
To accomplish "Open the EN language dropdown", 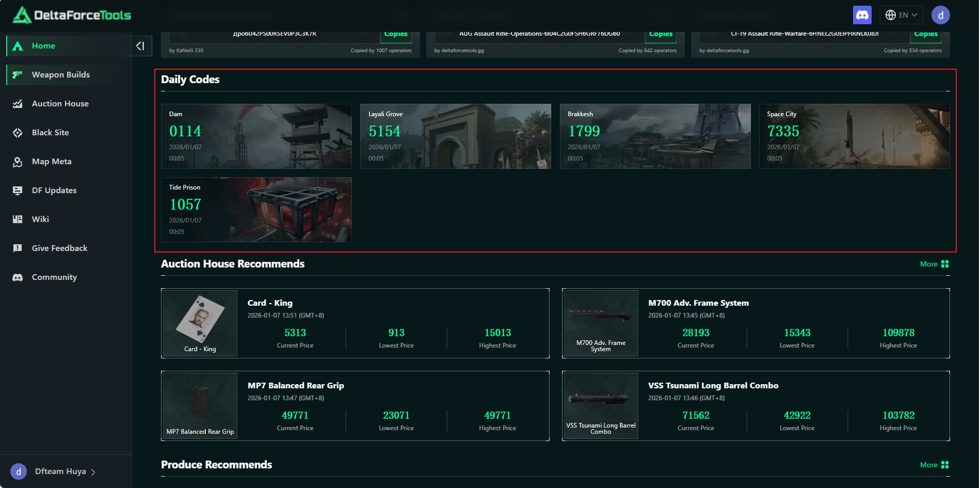I will [x=901, y=15].
